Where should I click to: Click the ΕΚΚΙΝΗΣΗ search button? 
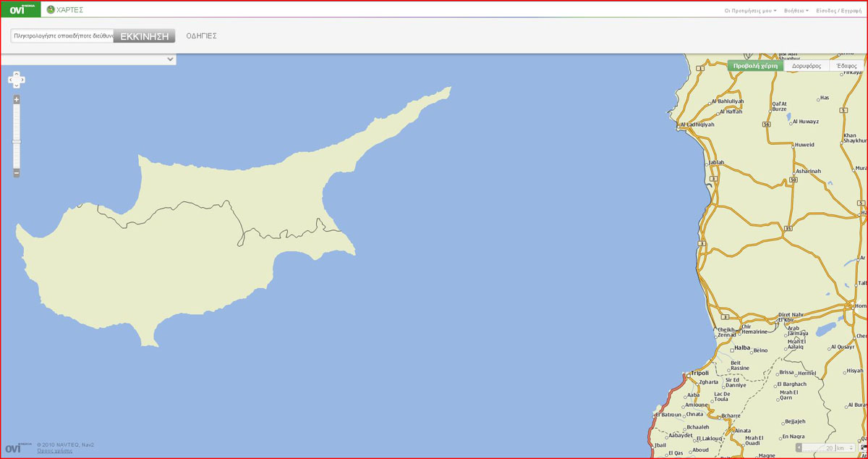144,36
